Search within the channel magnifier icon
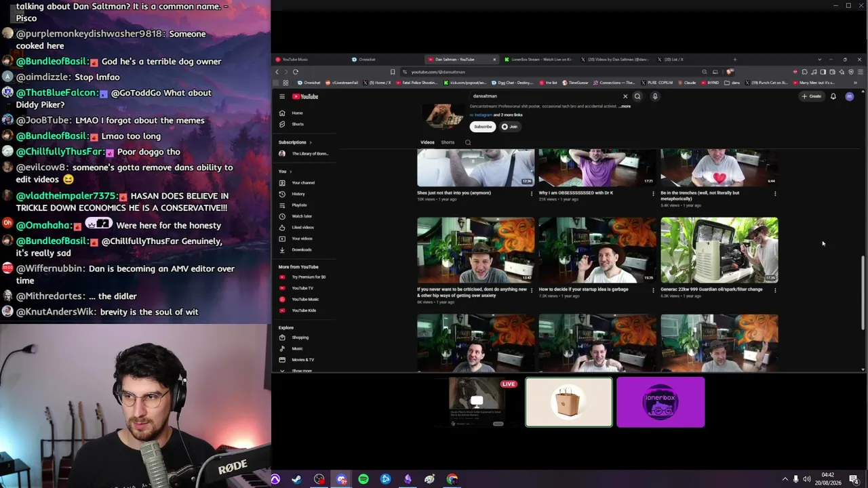 pos(467,142)
